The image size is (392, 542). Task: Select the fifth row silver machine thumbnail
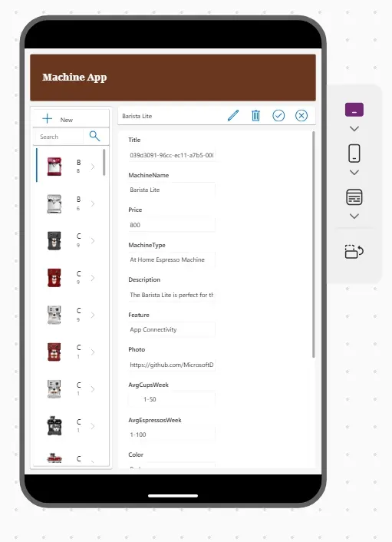[54, 315]
